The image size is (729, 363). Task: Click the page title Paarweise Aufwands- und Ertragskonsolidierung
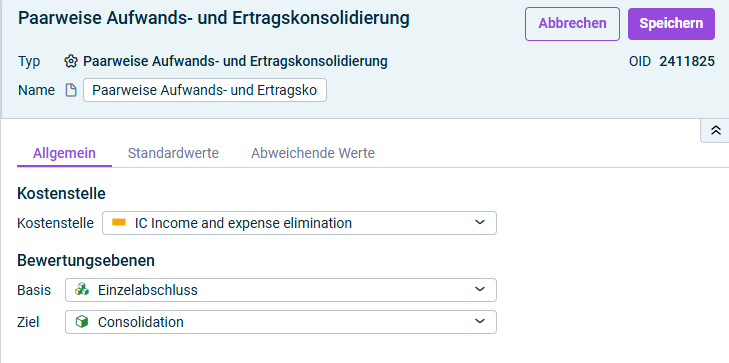[x=213, y=19]
